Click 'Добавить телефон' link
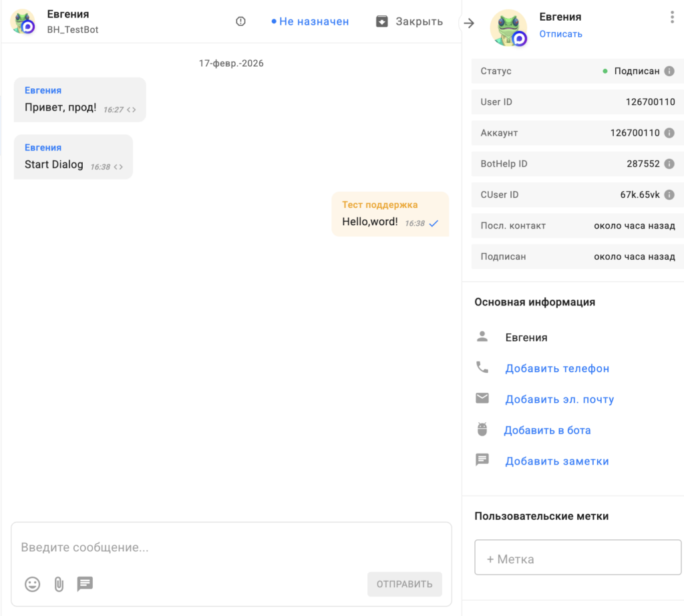Image resolution: width=684 pixels, height=616 pixels. click(x=557, y=369)
